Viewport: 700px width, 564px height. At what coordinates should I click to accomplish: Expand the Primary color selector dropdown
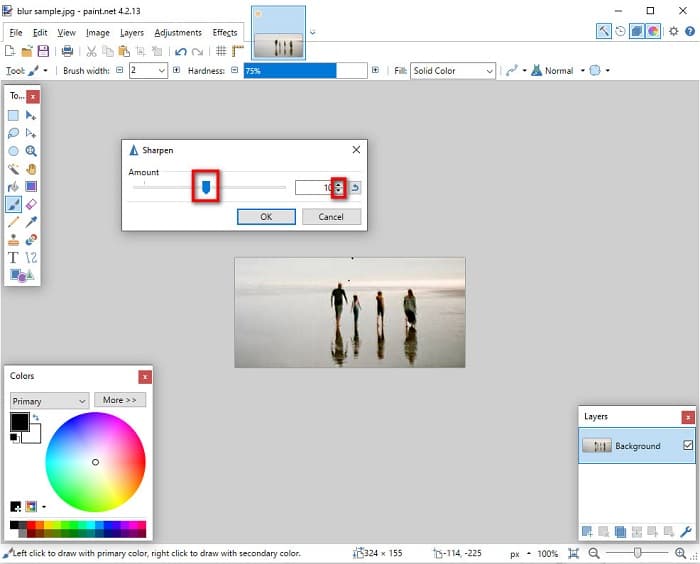[50, 400]
